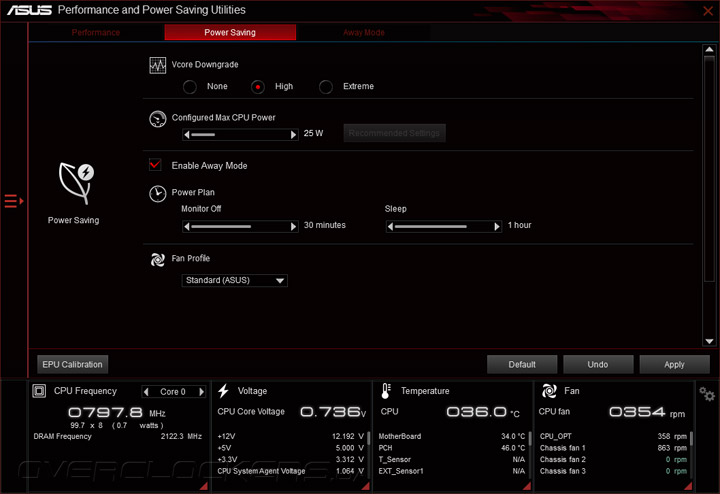
Task: Click the Configured Max CPU Power slider track
Action: pos(240,135)
